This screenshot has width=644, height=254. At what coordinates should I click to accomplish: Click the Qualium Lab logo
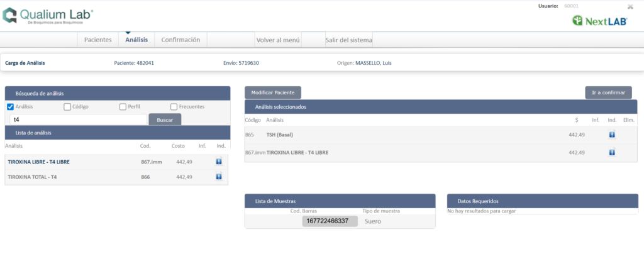48,16
